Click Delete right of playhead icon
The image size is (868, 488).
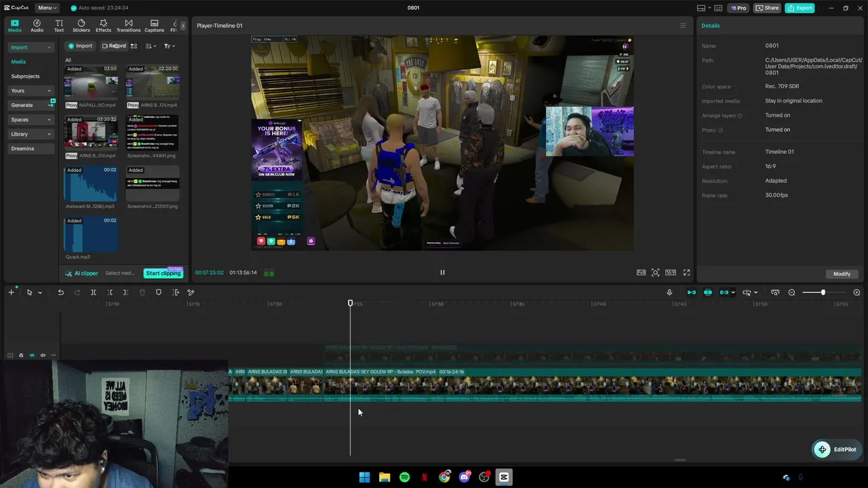tap(125, 292)
